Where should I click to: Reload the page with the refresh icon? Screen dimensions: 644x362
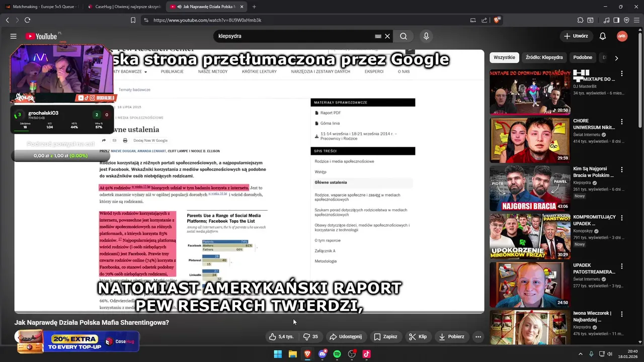27,20
